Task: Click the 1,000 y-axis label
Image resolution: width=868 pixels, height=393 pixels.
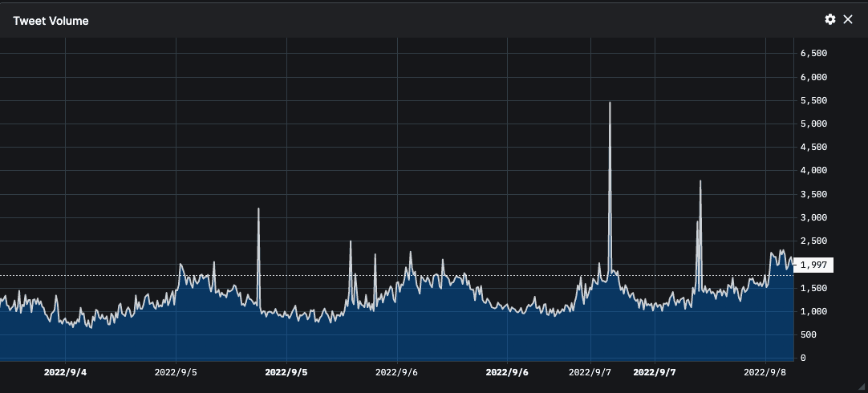Action: tap(813, 311)
